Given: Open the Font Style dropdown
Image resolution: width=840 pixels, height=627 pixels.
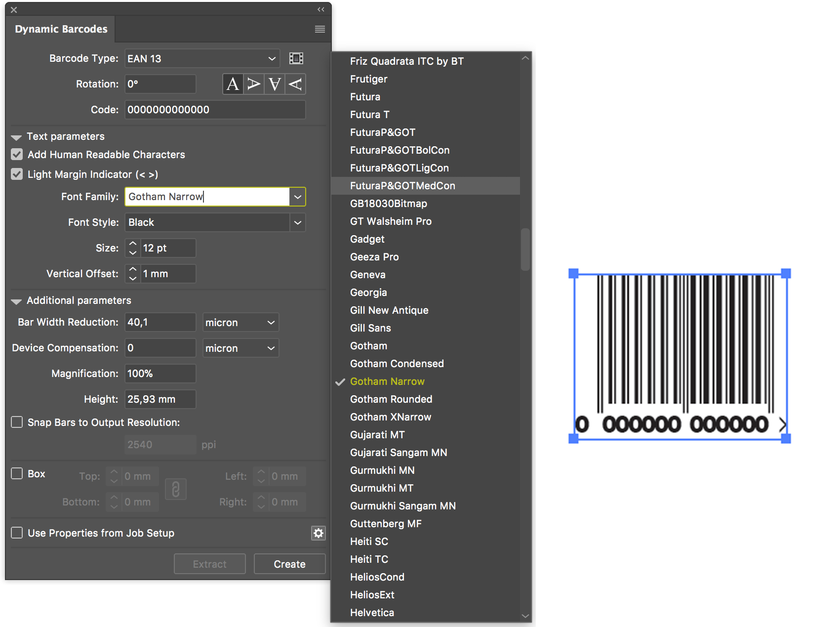Looking at the screenshot, I should coord(297,222).
